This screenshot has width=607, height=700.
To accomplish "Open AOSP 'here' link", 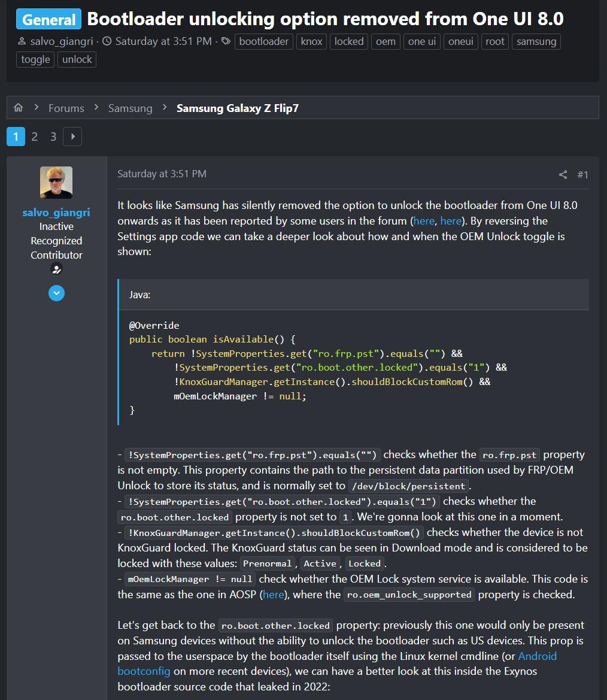I will click(x=274, y=595).
